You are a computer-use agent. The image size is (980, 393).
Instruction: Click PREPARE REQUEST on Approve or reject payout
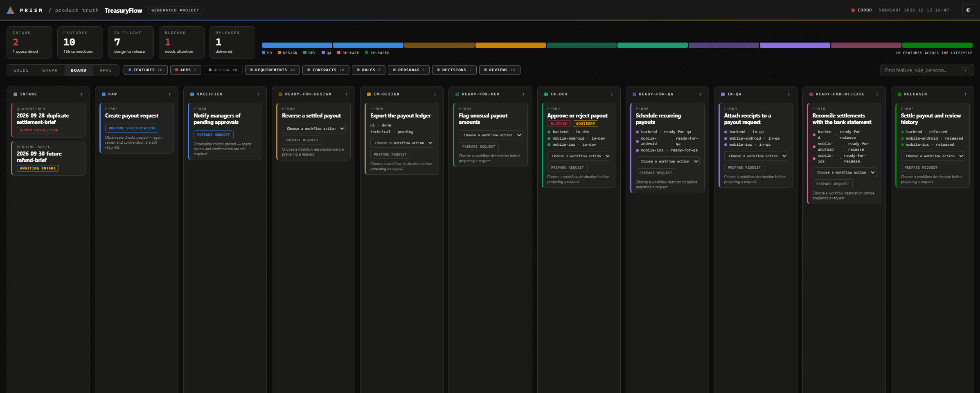coord(568,167)
